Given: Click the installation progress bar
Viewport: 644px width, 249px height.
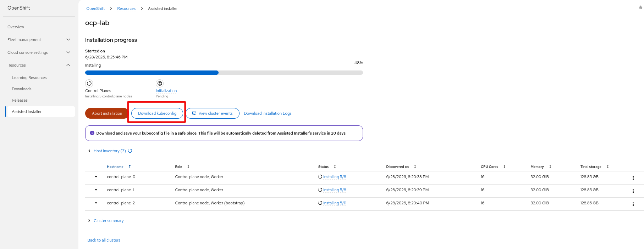Looking at the screenshot, I should tap(224, 73).
